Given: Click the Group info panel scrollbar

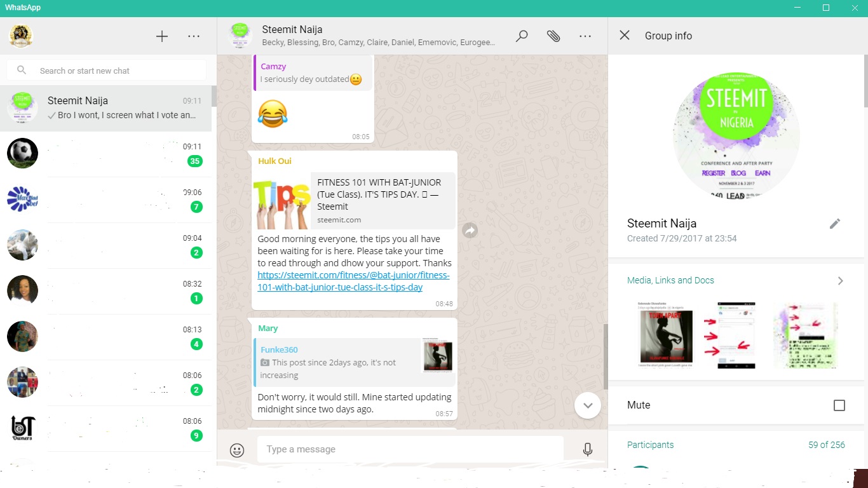Looking at the screenshot, I should pos(865,81).
